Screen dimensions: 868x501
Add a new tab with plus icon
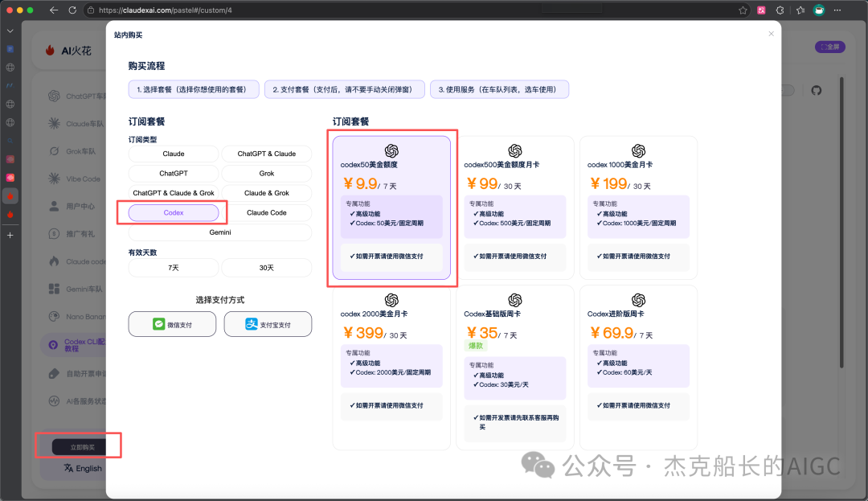(10, 236)
